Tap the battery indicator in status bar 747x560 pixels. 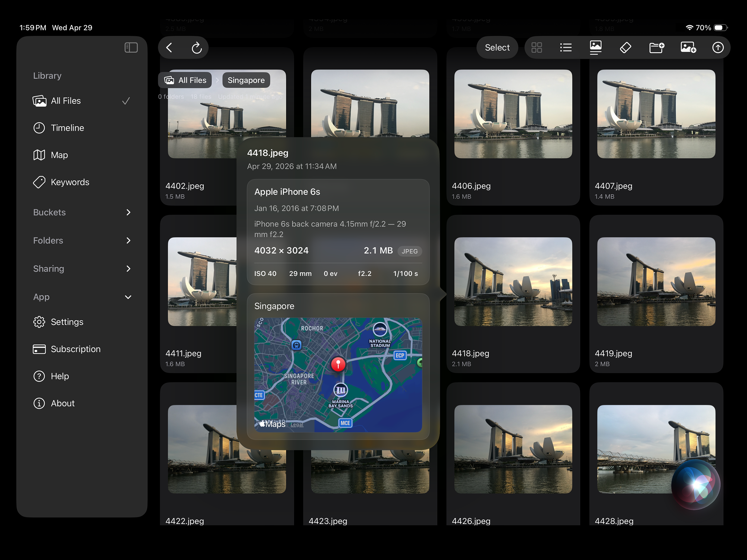pyautogui.click(x=721, y=28)
